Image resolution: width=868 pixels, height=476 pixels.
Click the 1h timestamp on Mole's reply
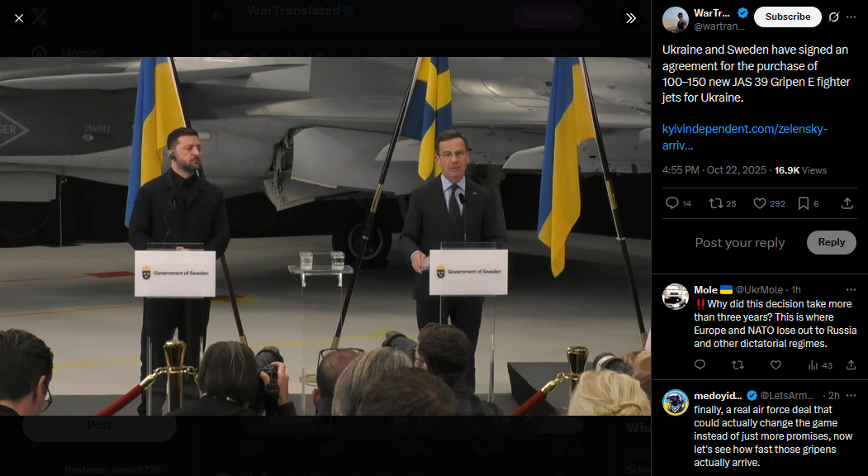pos(795,290)
